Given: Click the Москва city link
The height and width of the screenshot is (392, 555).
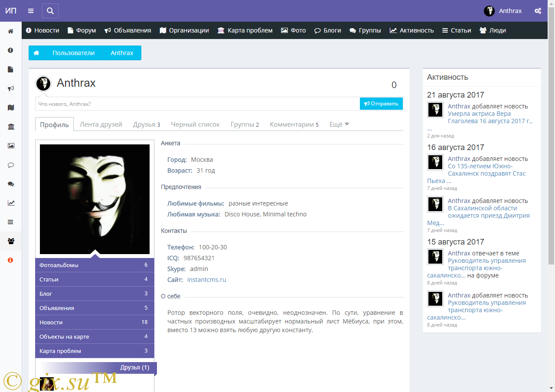Looking at the screenshot, I should pyautogui.click(x=202, y=160).
